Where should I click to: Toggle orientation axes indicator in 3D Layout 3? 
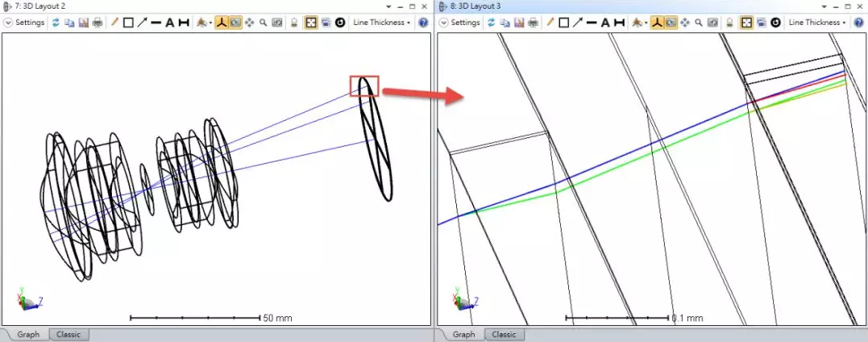(x=657, y=23)
